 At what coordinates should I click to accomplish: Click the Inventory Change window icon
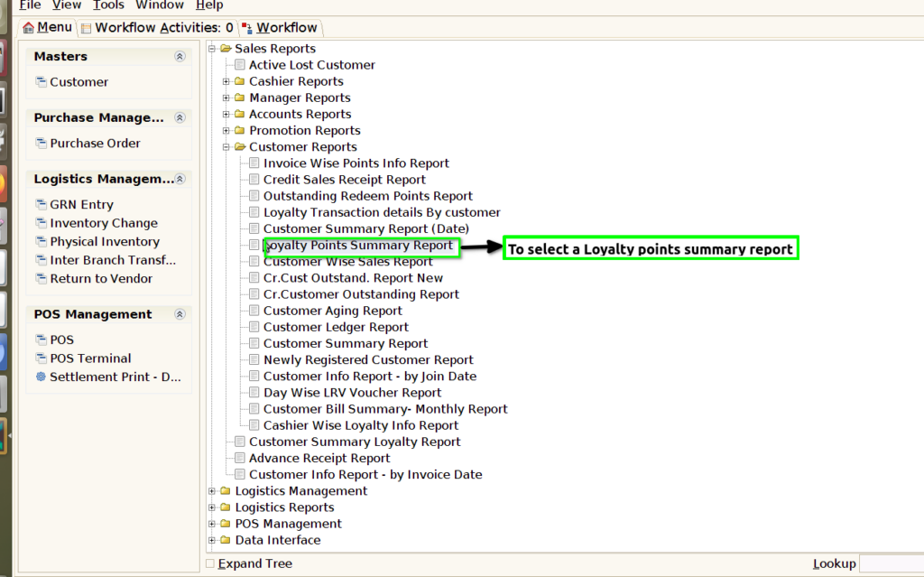point(41,222)
